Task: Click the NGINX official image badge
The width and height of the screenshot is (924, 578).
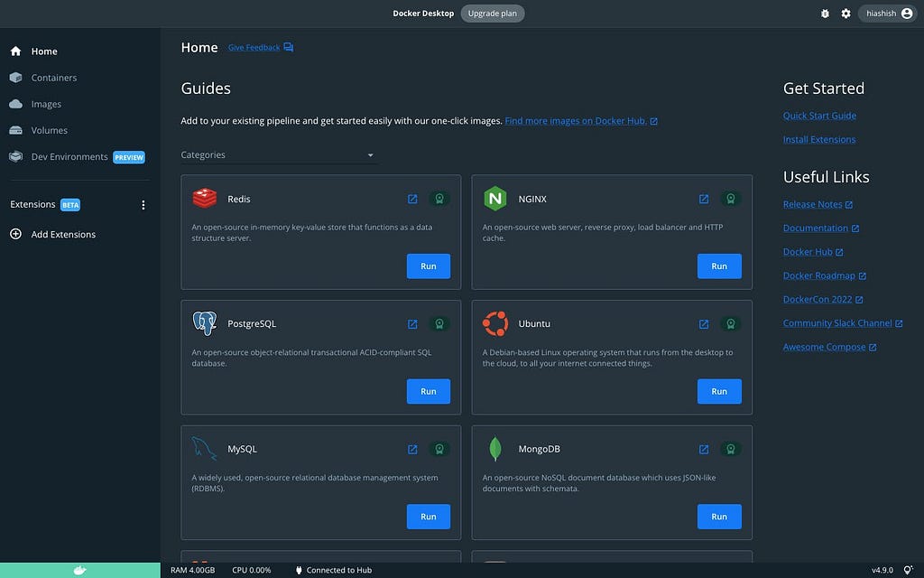Action: 731,199
